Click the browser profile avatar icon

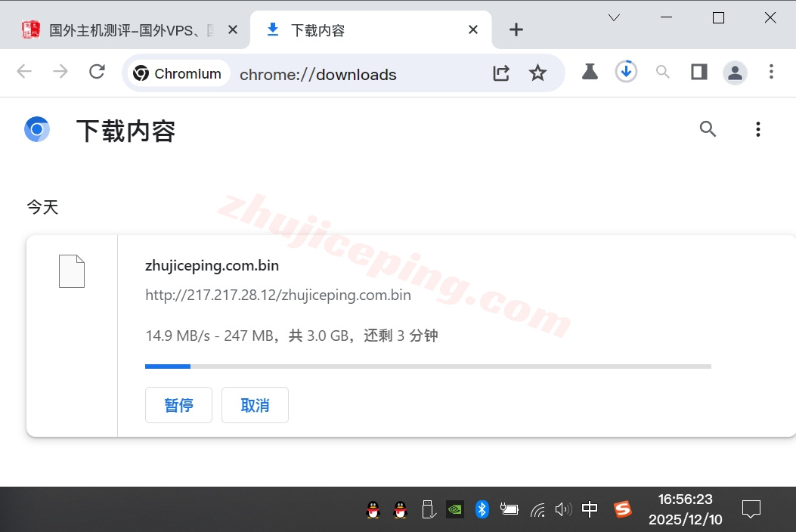pyautogui.click(x=735, y=73)
